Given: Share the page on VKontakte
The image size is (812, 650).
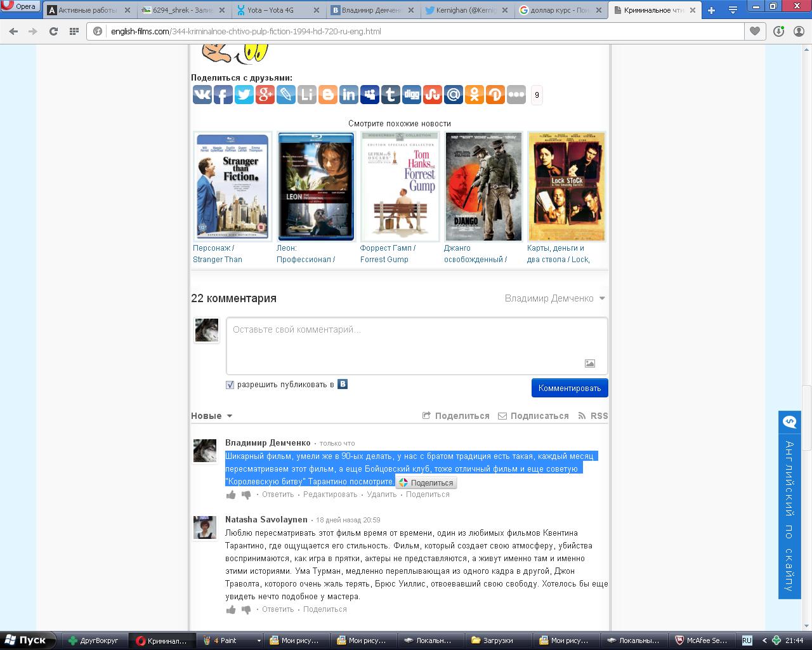Looking at the screenshot, I should coord(202,95).
